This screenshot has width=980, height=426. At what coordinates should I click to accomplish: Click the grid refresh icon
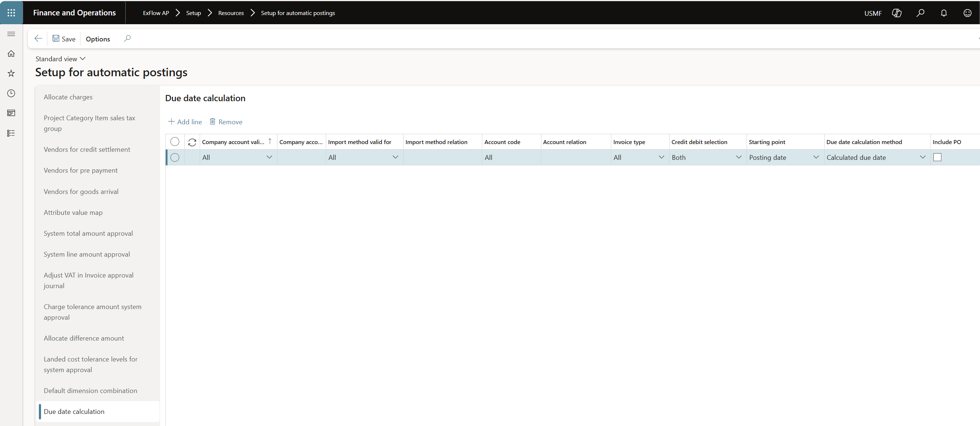tap(192, 142)
